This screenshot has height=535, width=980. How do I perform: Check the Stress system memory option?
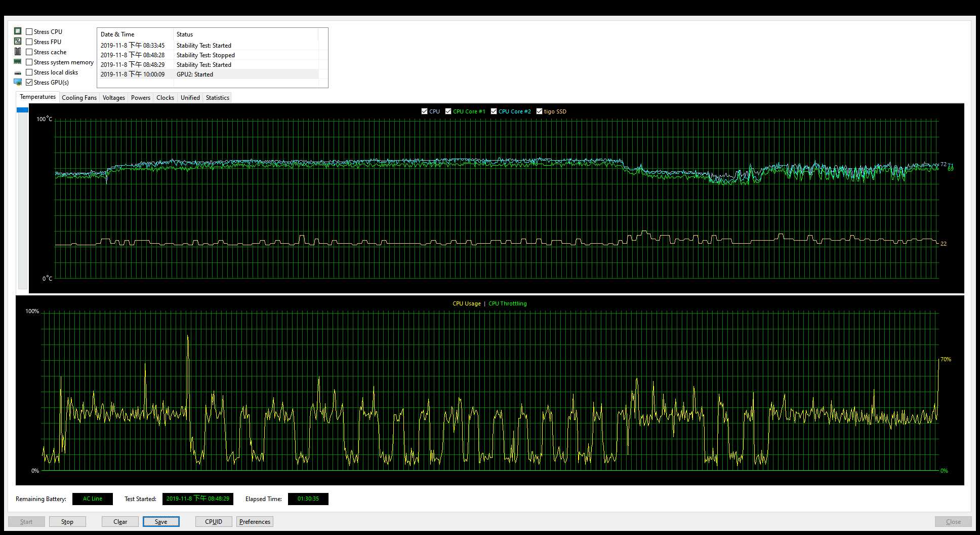tap(29, 62)
